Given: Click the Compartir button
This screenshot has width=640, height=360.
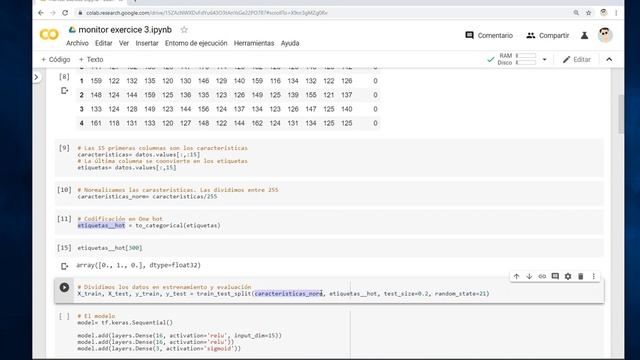Looking at the screenshot, I should tap(548, 36).
